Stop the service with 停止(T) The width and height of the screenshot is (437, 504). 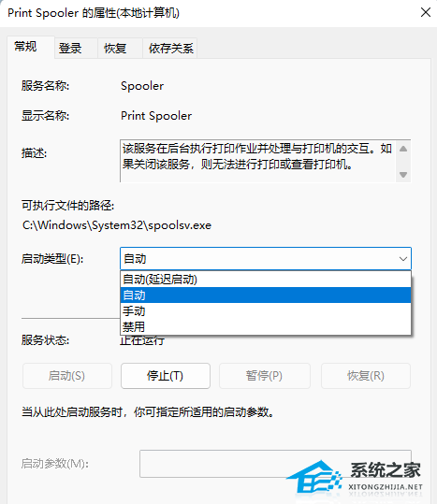pos(166,376)
